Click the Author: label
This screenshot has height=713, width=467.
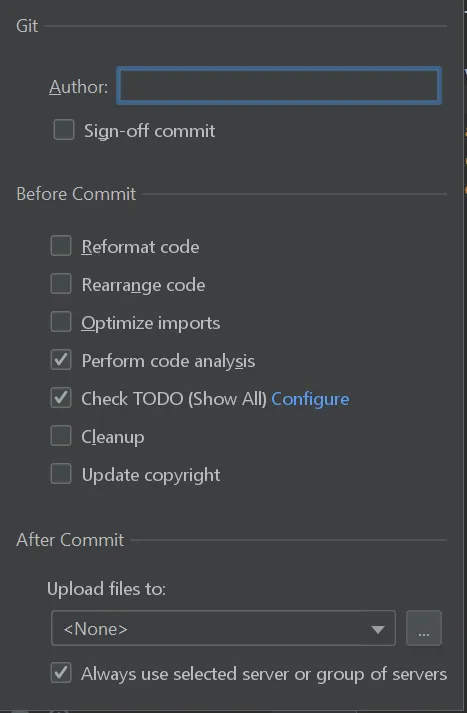point(78,86)
